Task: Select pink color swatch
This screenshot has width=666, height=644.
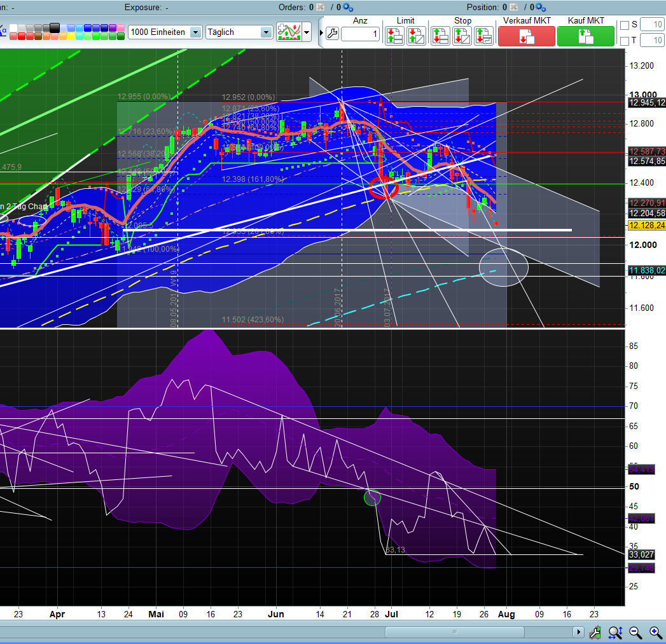Action: coord(121,28)
